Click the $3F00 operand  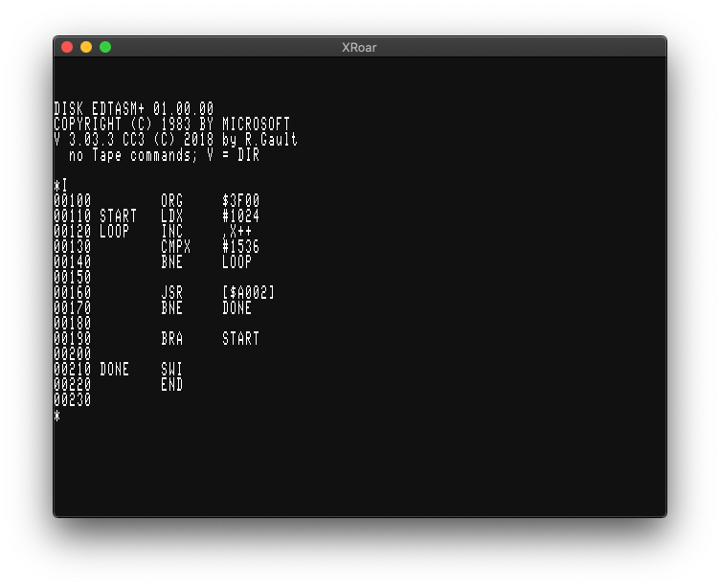coord(240,201)
